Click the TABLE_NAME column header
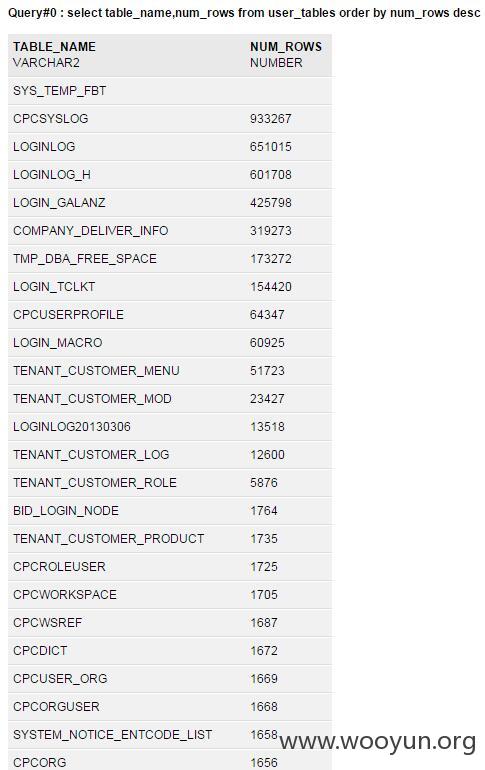485x770 pixels. [54, 47]
